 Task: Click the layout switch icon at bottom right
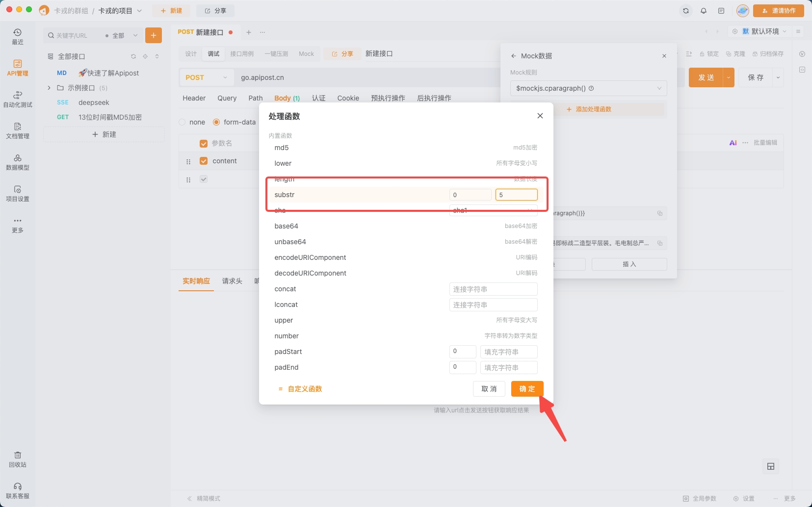[x=771, y=466]
